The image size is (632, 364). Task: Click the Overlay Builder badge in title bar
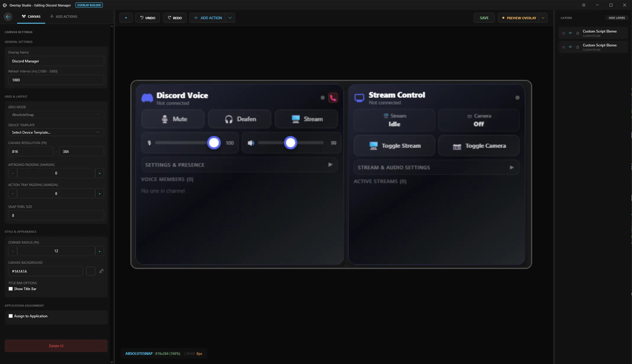[89, 5]
